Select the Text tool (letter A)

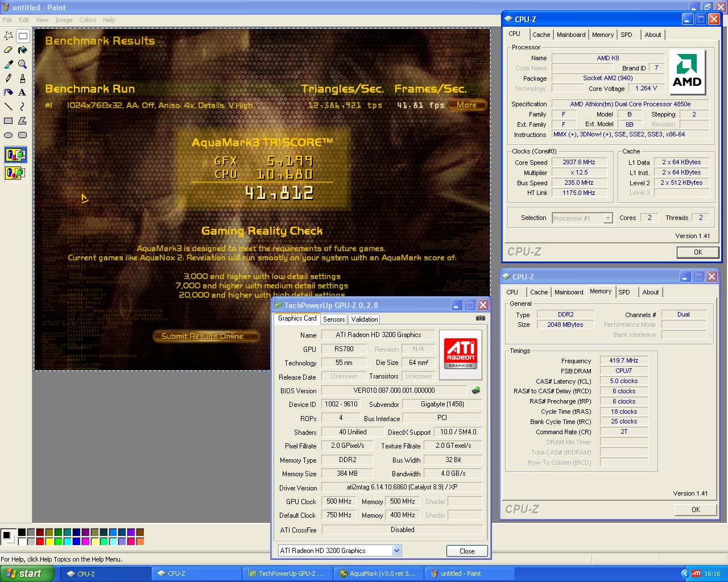coord(23,93)
